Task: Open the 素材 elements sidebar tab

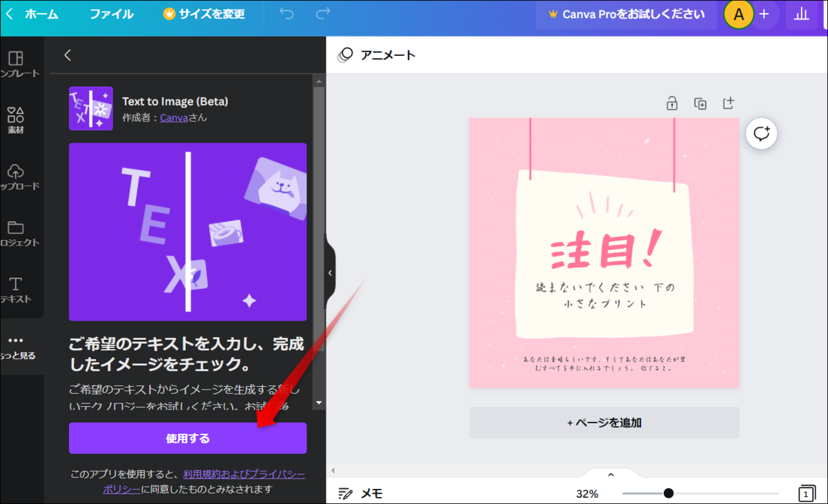Action: tap(16, 121)
